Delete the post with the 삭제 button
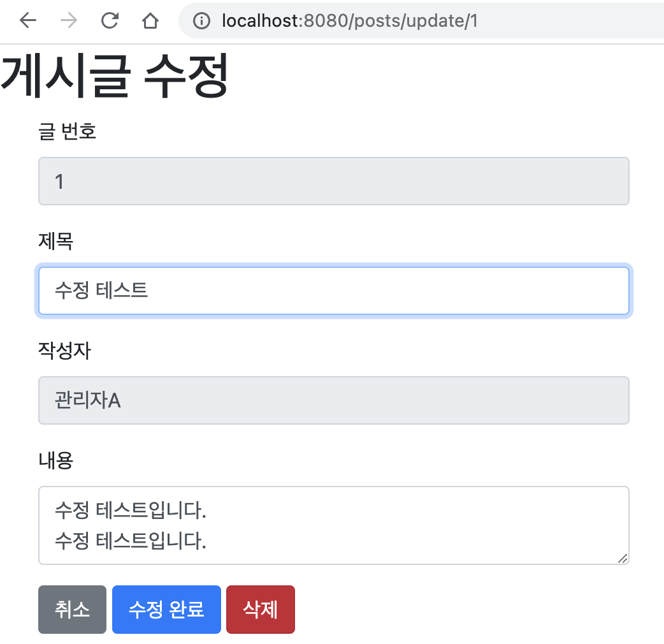The height and width of the screenshot is (644, 664). [261, 610]
